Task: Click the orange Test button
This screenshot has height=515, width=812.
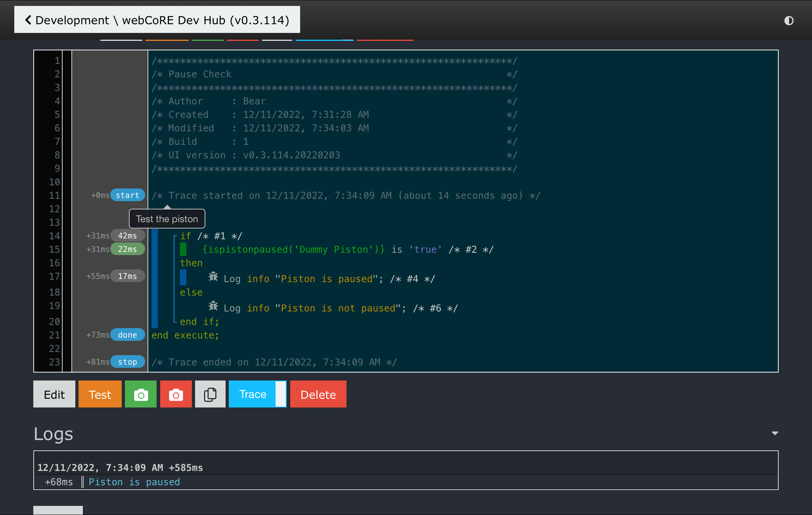Action: (x=100, y=394)
